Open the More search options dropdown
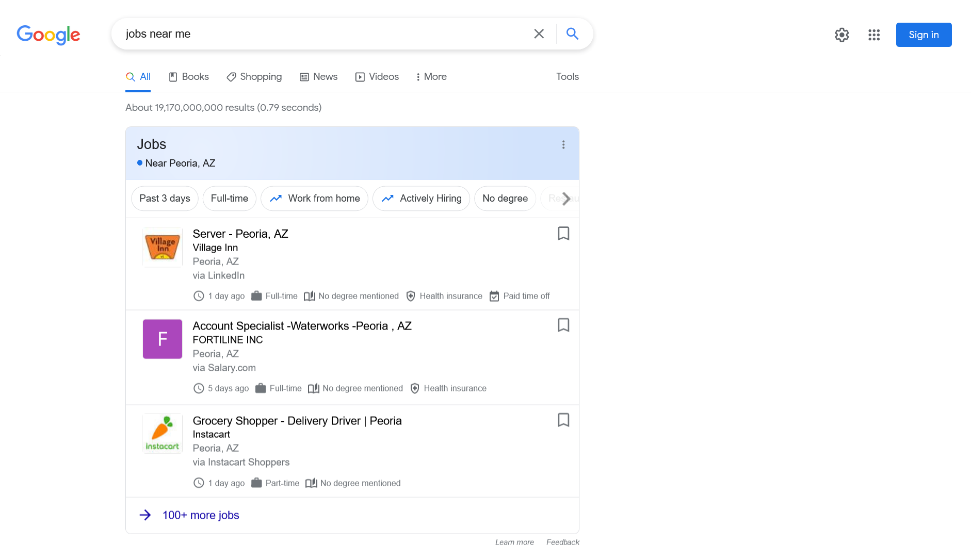 (431, 76)
